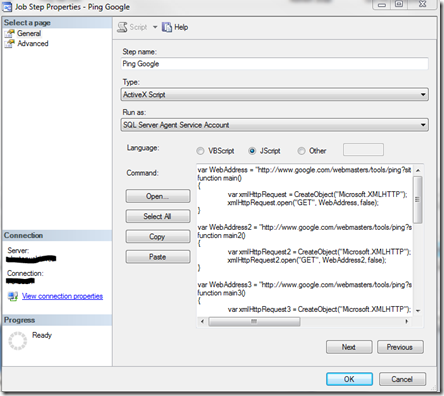The image size is (444, 396).
Task: Select the Advanced page icon
Action: 10,43
